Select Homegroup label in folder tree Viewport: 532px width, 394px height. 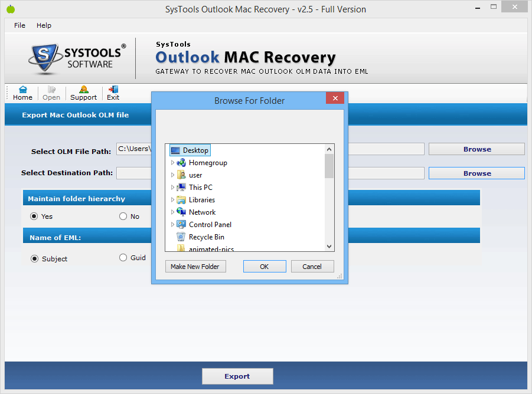click(208, 163)
